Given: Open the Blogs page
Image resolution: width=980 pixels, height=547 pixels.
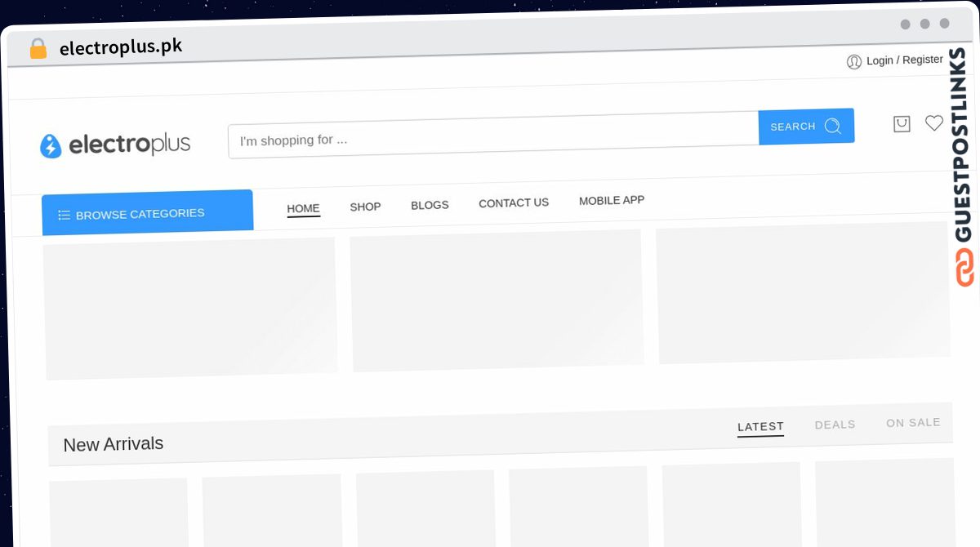Looking at the screenshot, I should (x=430, y=205).
